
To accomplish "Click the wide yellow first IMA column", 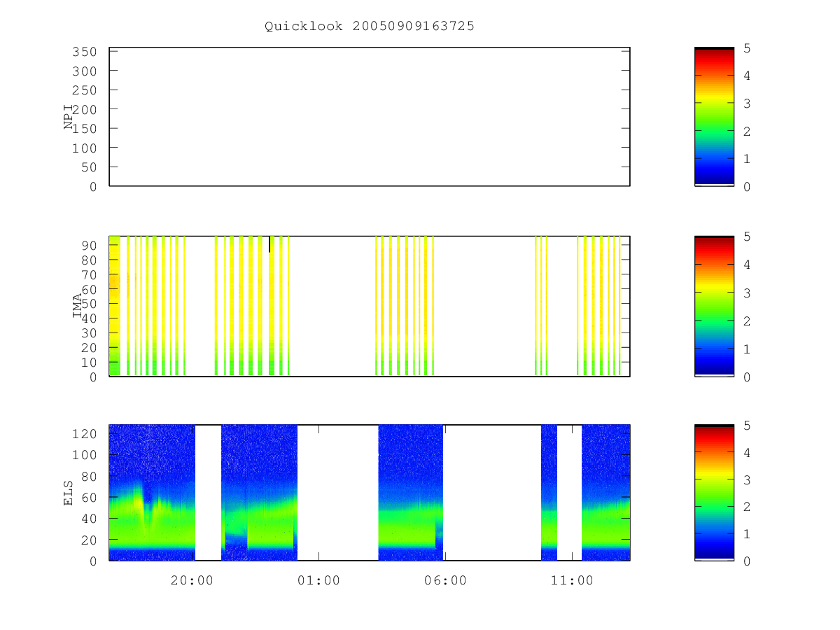I will point(115,306).
